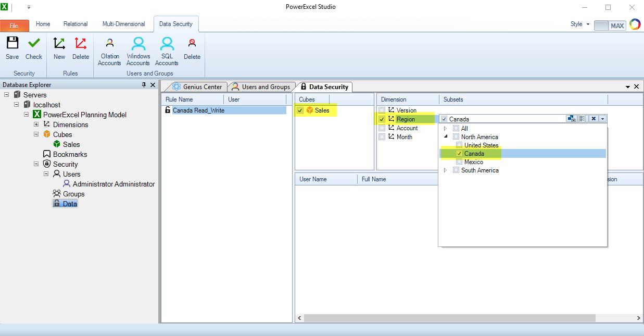The width and height of the screenshot is (644, 336).
Task: Switch to the Home ribbon tab
Action: (43, 24)
